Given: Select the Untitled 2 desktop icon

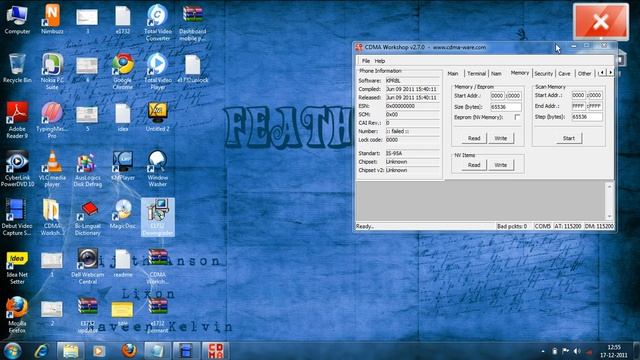Looking at the screenshot, I should pos(158,117).
